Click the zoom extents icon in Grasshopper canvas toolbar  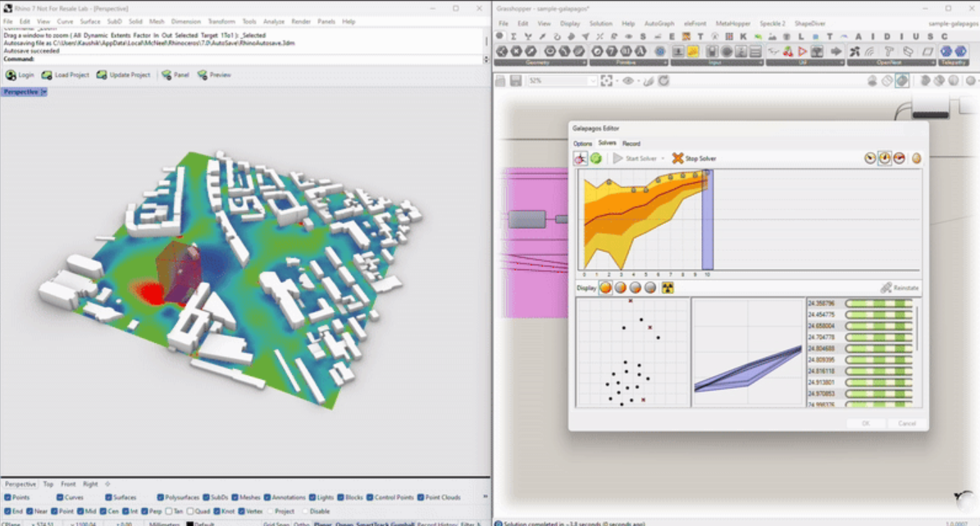click(606, 80)
